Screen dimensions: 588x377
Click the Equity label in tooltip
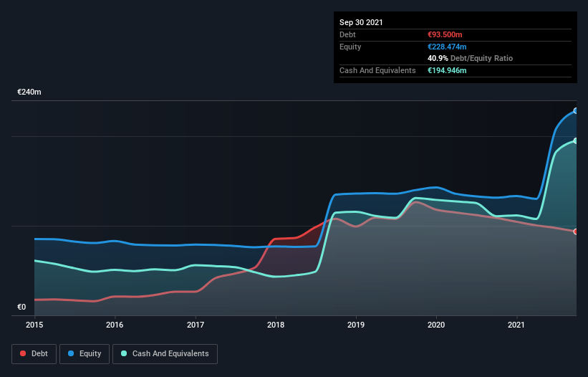coord(350,47)
